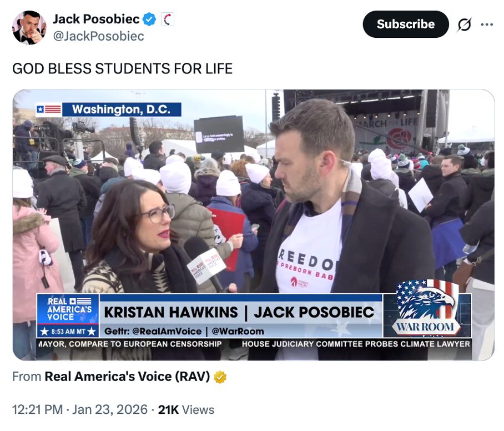Click the news ticker at video bottom
504x431 pixels.
coord(254,344)
